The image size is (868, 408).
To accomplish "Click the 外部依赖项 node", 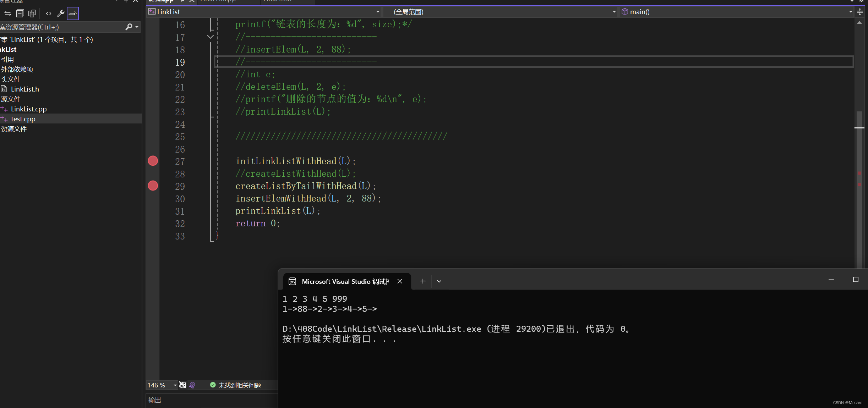I will click(17, 69).
